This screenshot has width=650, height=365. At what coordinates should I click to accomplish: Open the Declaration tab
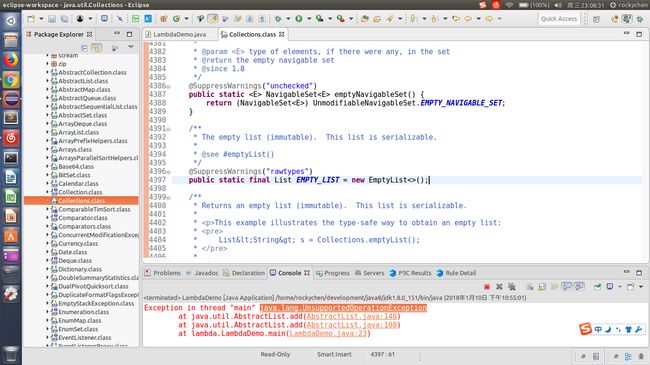pyautogui.click(x=244, y=273)
